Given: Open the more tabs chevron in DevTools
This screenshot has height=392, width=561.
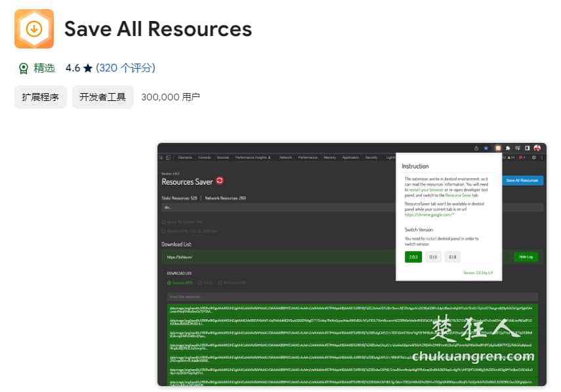Looking at the screenshot, I should 394,157.
